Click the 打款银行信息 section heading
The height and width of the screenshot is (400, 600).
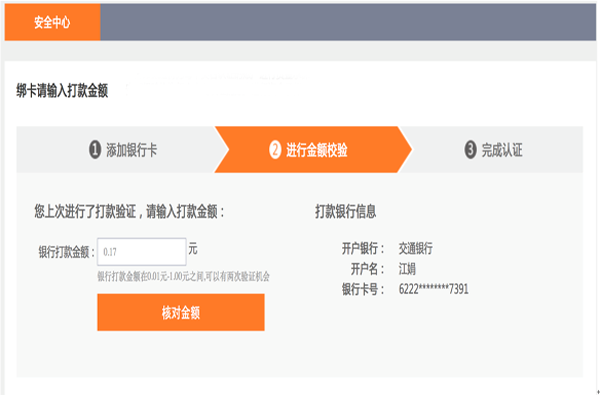345,211
